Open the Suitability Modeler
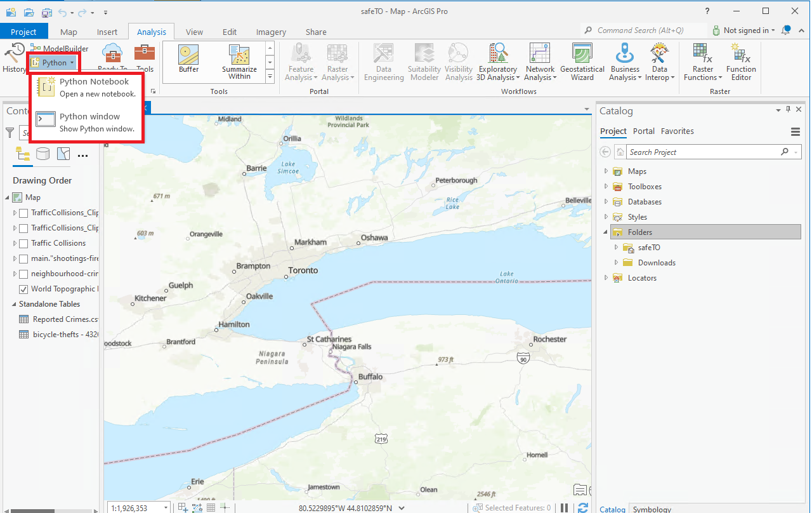 point(424,62)
